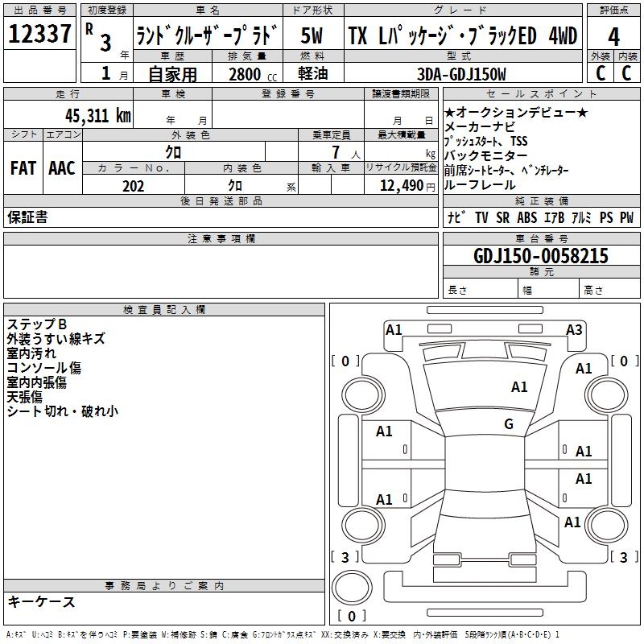Click the model code 3DA-GDJ150W

(x=461, y=74)
